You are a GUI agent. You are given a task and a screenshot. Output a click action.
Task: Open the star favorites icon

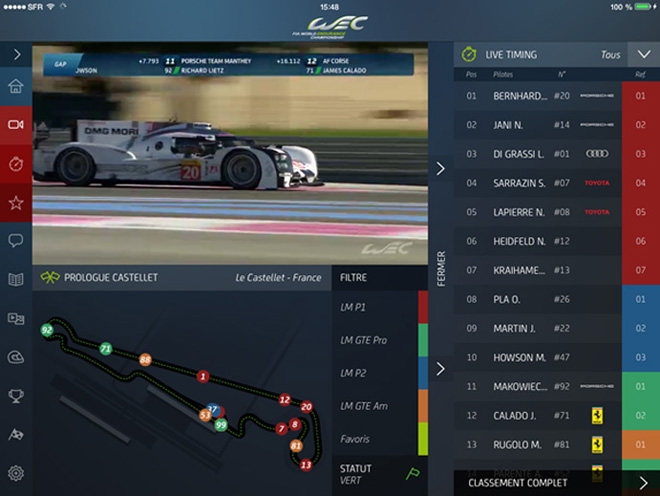pyautogui.click(x=16, y=202)
